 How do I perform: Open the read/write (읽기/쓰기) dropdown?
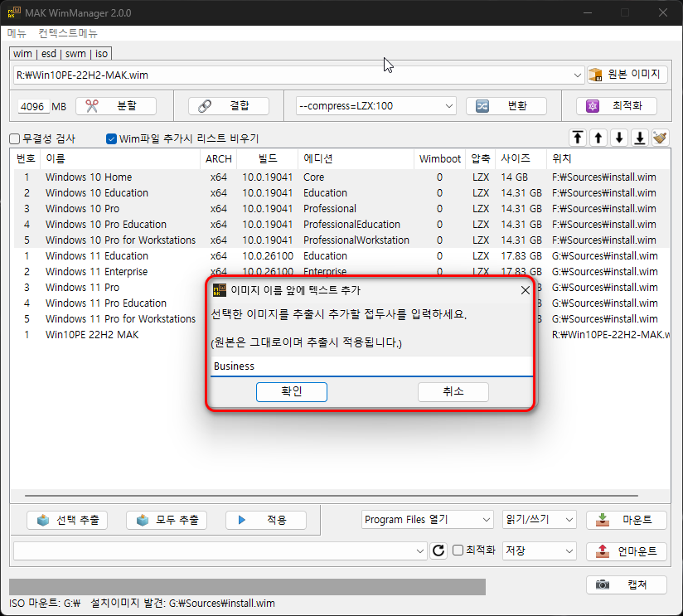pyautogui.click(x=540, y=520)
